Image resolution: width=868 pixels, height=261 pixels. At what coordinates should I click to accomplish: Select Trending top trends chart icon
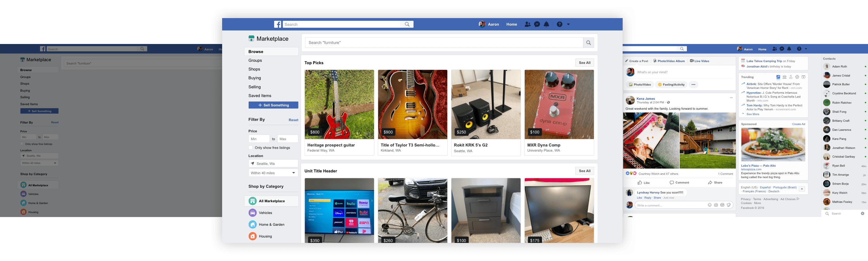778,77
